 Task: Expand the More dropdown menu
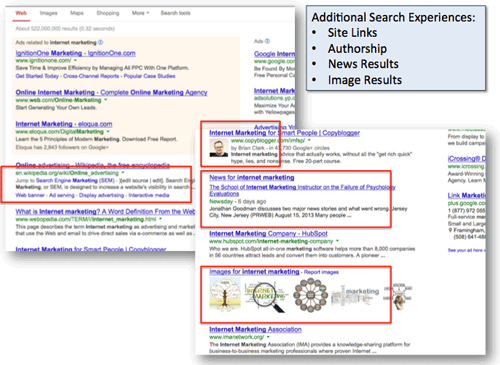[140, 13]
